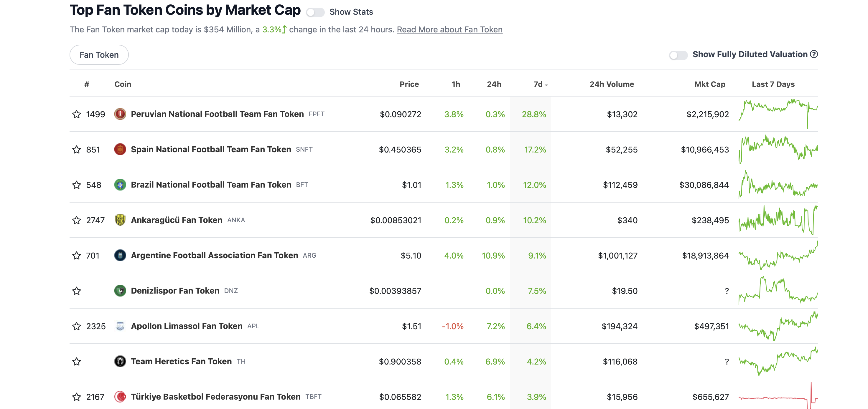Open Read More about Fan Token link

pyautogui.click(x=449, y=30)
